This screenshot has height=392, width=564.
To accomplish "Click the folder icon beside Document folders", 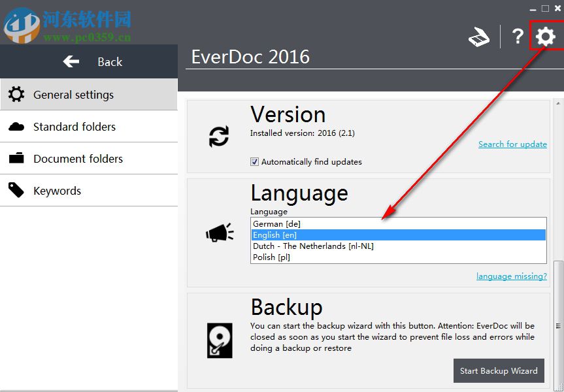I will click(x=16, y=158).
